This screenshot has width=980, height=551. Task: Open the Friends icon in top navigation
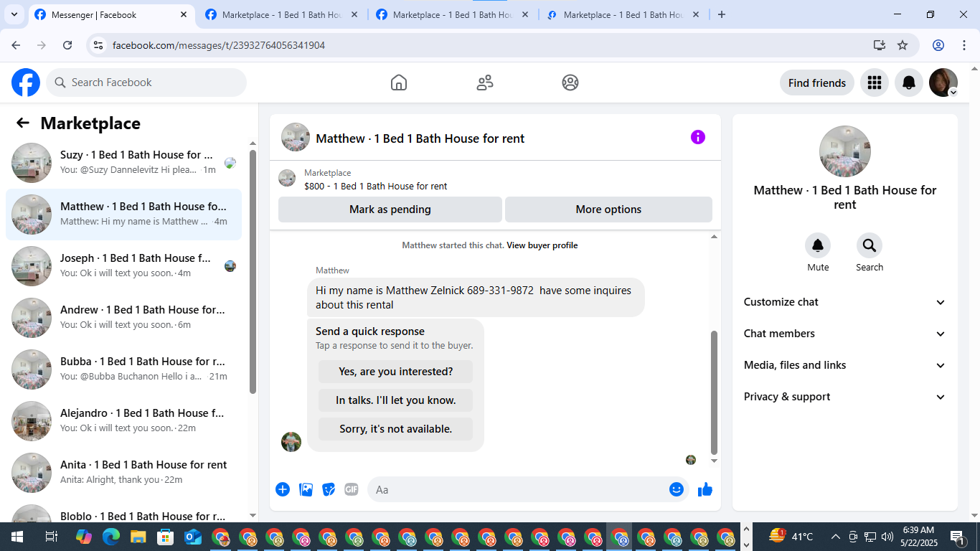(x=485, y=83)
